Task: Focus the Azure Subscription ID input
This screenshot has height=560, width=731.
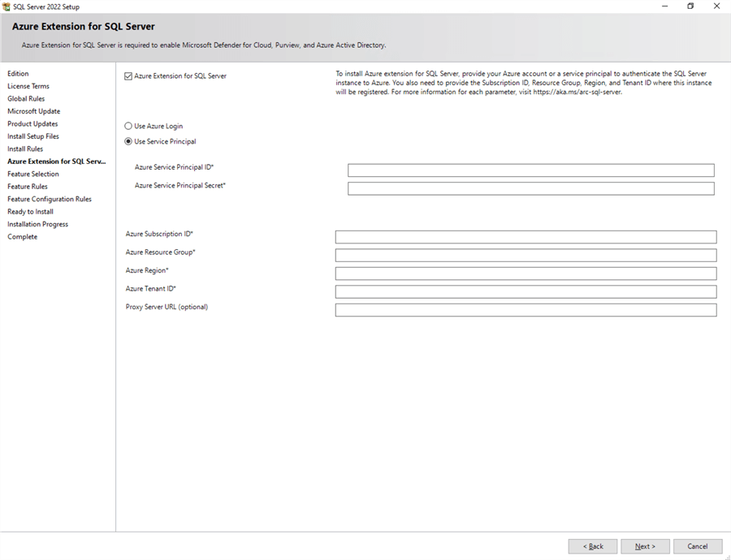Action: click(526, 237)
